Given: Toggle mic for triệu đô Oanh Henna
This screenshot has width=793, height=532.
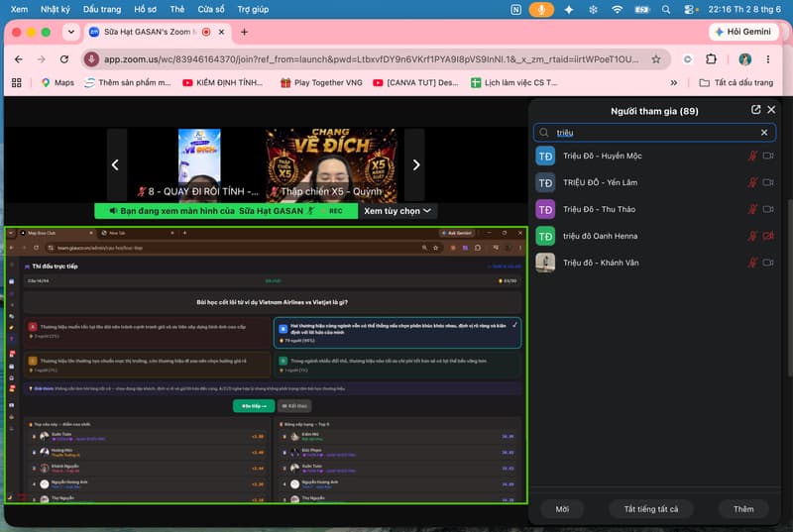Looking at the screenshot, I should click(x=752, y=236).
